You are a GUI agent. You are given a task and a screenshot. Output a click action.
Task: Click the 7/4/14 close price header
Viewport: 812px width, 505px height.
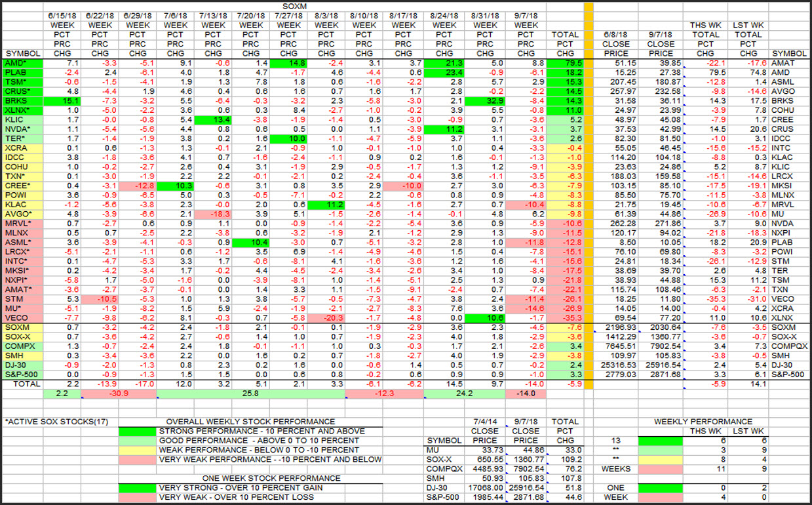tap(484, 422)
